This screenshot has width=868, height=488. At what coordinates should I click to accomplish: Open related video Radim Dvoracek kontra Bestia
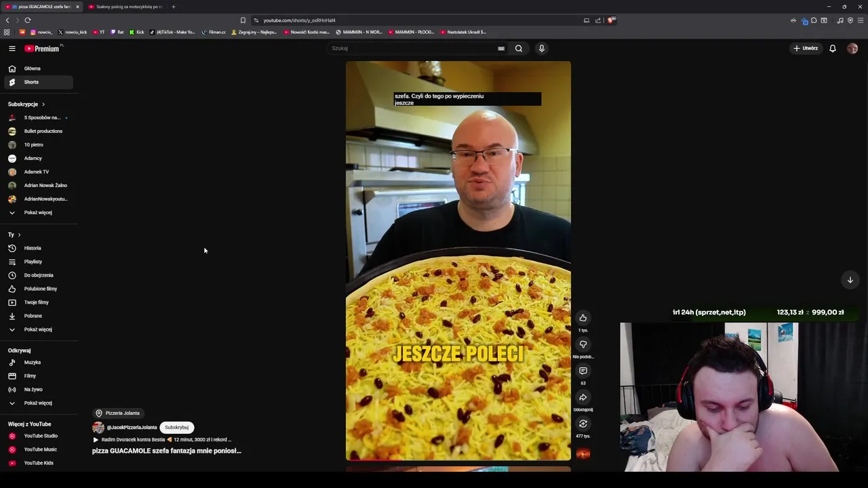pyautogui.click(x=162, y=439)
